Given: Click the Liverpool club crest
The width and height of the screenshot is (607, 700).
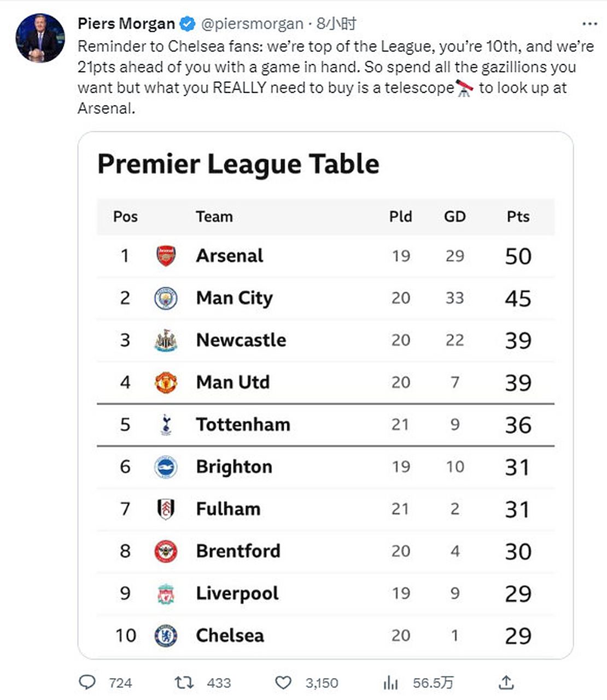Looking at the screenshot, I should click(166, 593).
